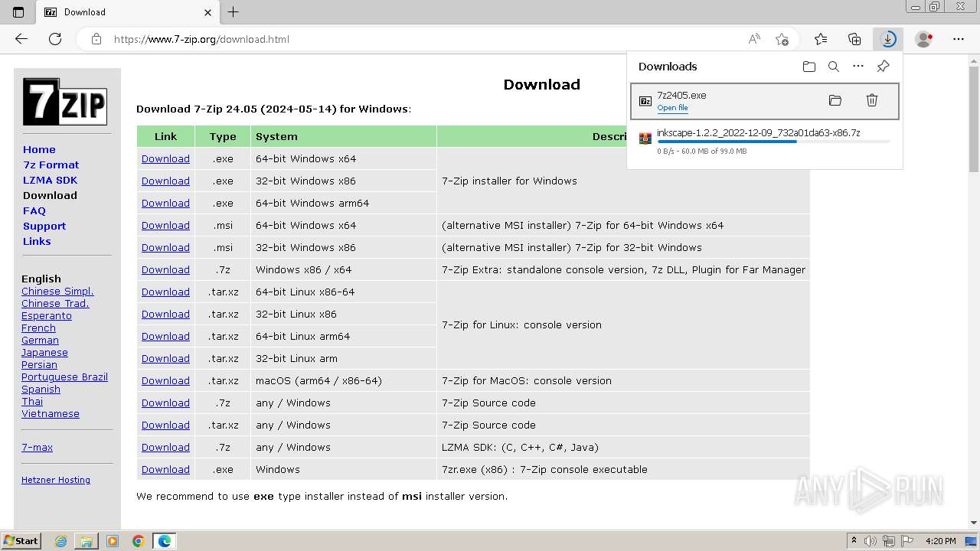Open the Hetzner Hosting link
This screenshot has width=980, height=551.
[56, 480]
